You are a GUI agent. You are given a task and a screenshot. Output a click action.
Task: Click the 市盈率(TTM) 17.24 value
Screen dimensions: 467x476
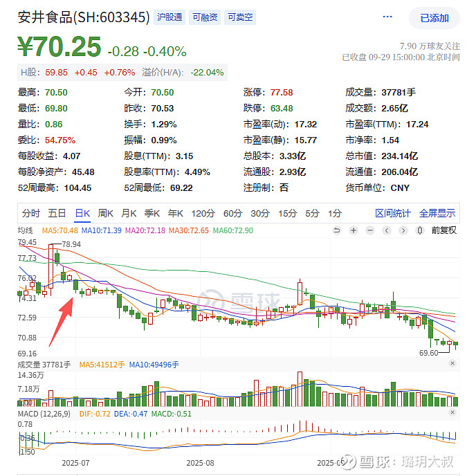click(417, 124)
